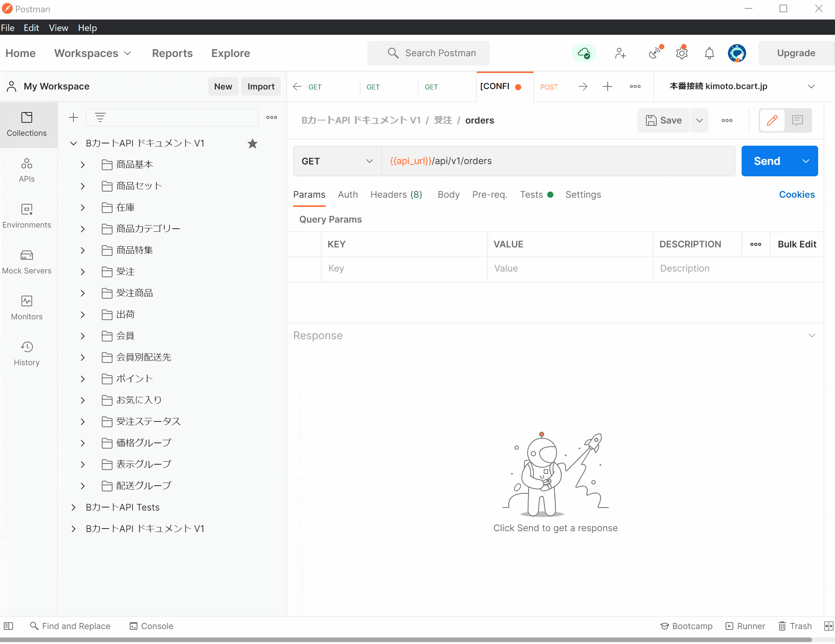Screen dimensions: 835x644
Task: Click the sync status cloud icon
Action: pos(584,53)
